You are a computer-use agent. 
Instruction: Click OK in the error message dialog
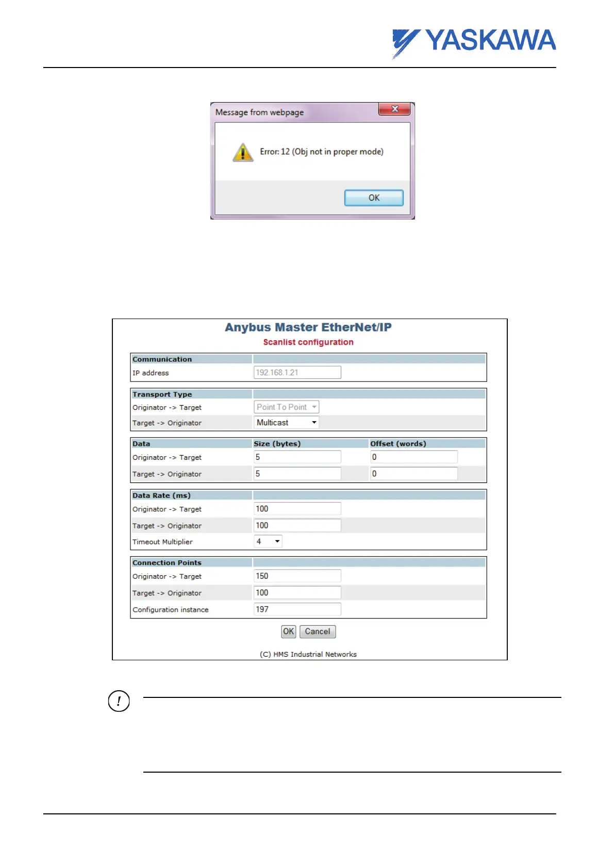coord(374,198)
